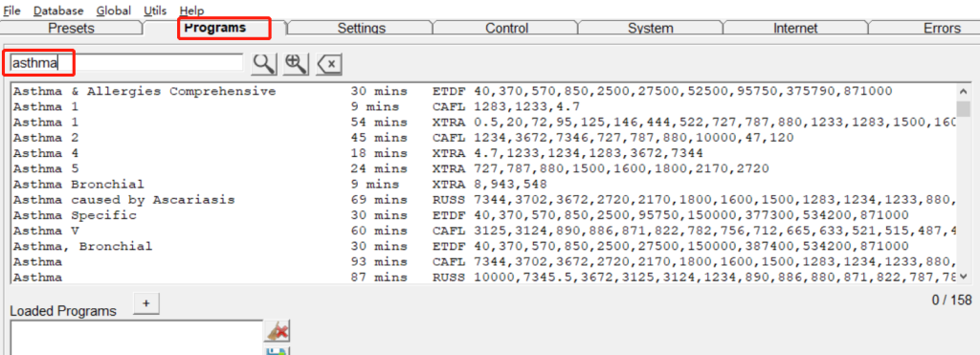Switch to the Control tab
This screenshot has width=980, height=355.
507,28
